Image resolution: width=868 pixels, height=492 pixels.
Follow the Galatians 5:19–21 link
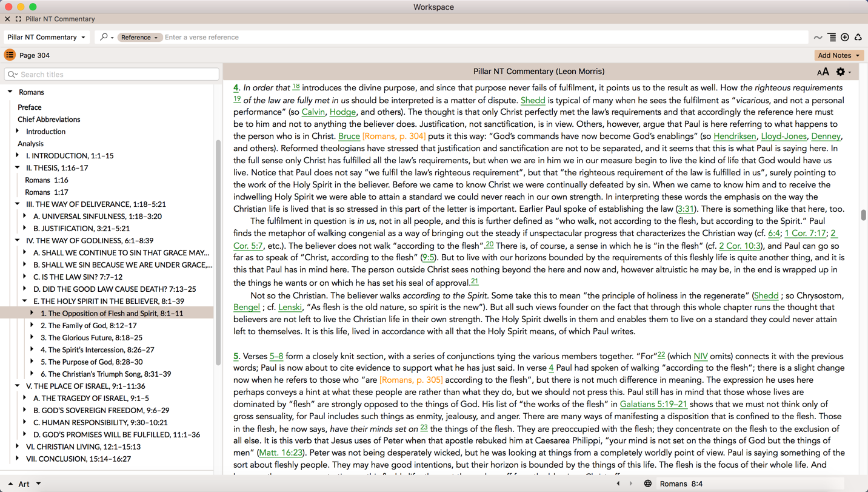click(653, 405)
